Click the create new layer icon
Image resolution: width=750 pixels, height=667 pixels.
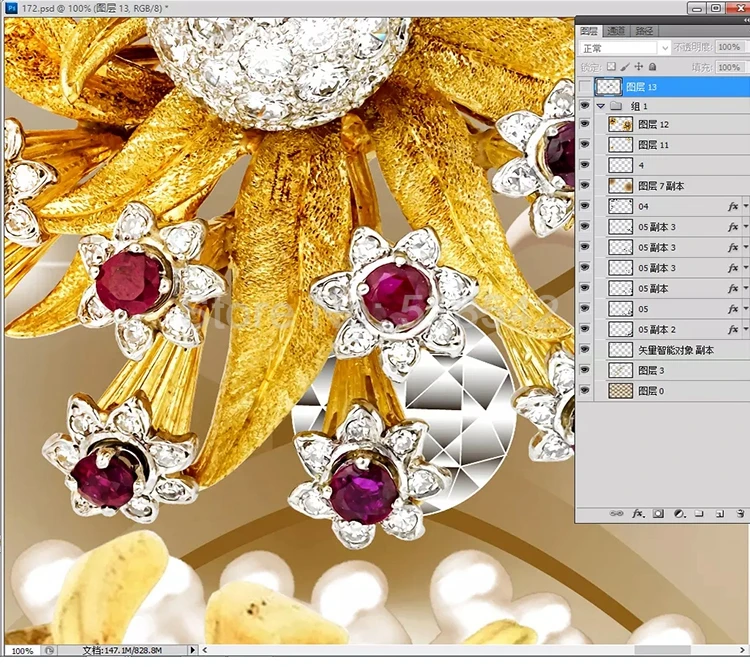tap(719, 513)
